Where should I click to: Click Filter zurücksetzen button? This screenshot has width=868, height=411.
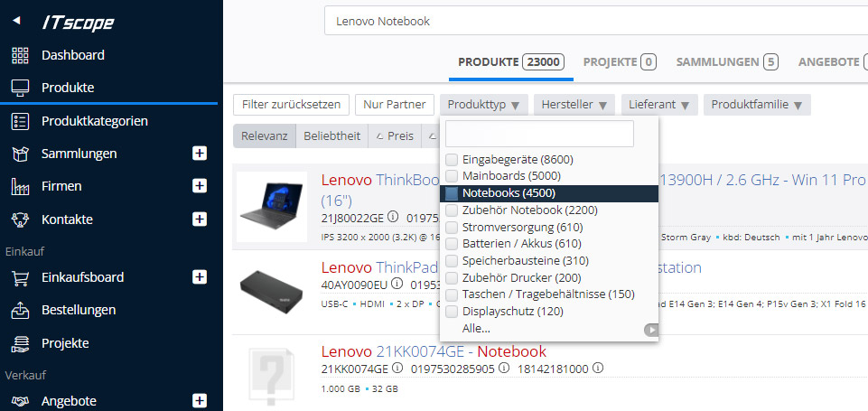click(x=291, y=105)
